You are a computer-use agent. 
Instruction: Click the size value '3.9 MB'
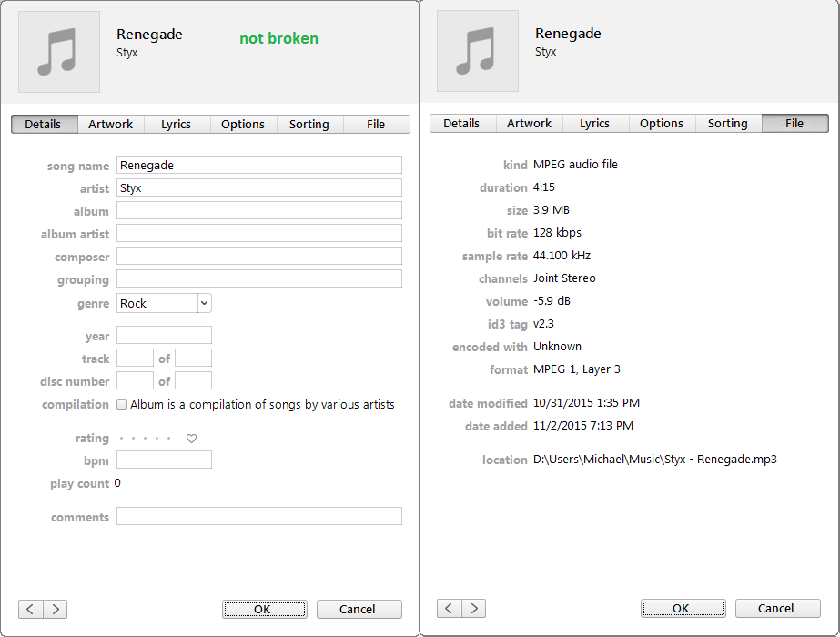[x=552, y=210]
